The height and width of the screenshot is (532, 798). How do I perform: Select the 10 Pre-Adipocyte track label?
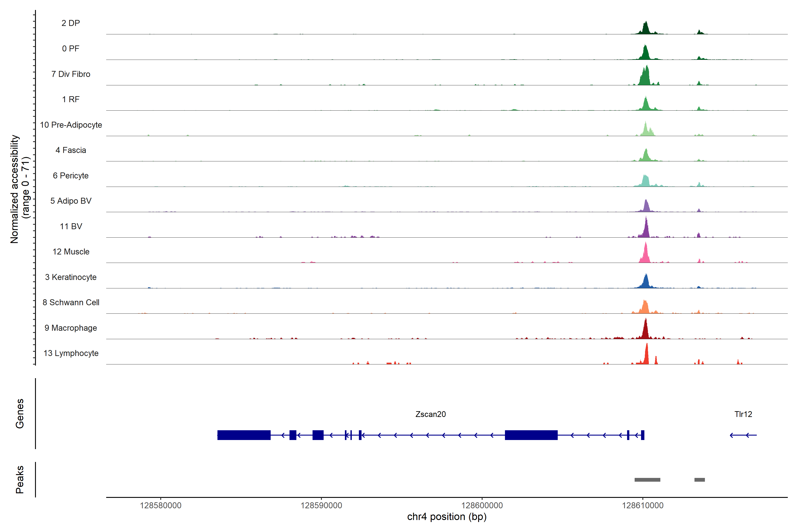(x=70, y=125)
